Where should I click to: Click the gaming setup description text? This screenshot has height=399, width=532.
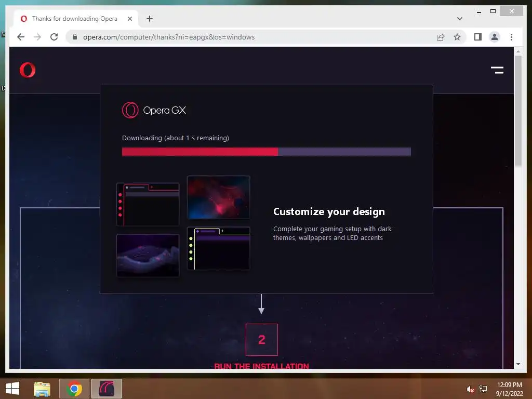click(332, 233)
